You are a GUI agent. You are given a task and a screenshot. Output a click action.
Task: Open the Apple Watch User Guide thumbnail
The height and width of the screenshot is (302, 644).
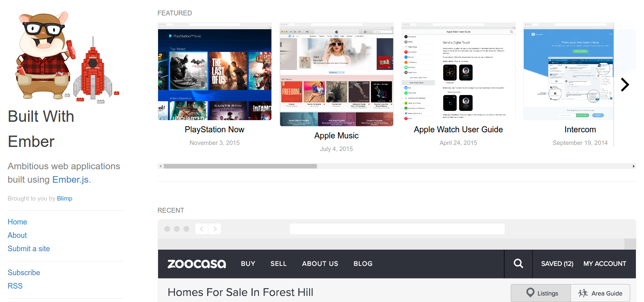point(458,71)
